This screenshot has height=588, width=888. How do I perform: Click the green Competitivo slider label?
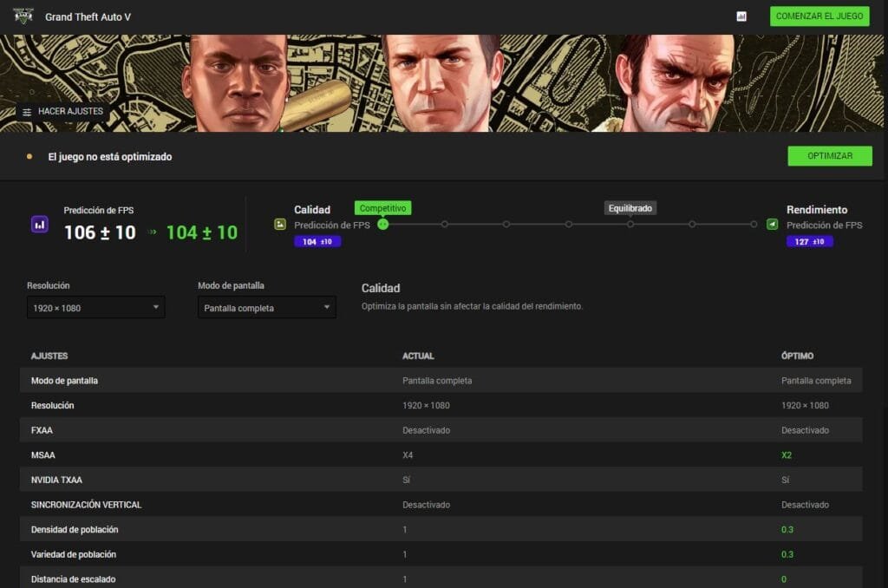(x=382, y=208)
